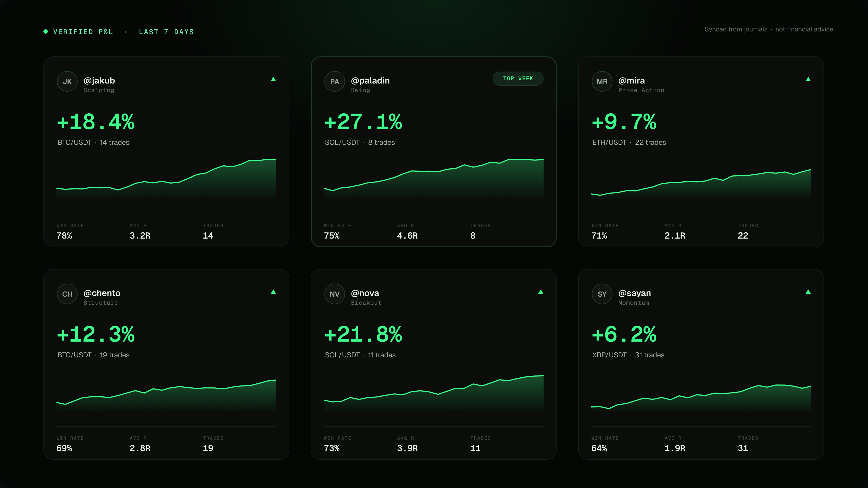Open the @sayan profile name

tap(634, 293)
